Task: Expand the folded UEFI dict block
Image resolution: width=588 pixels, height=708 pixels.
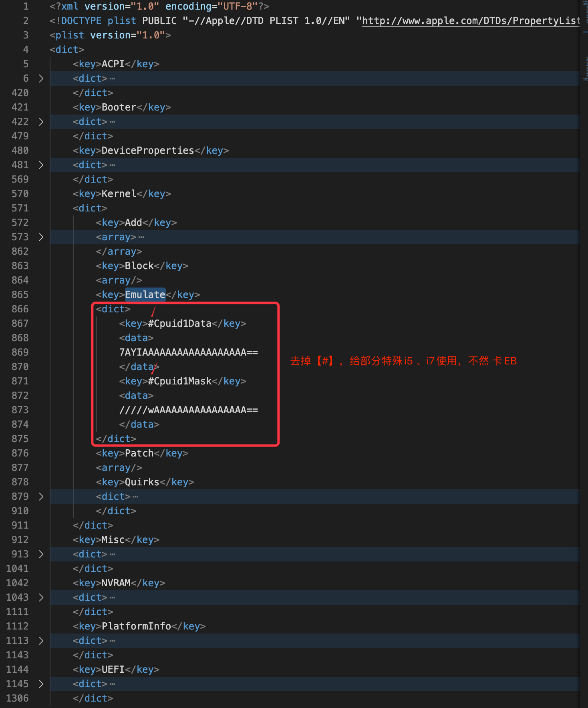Action: click(41, 684)
